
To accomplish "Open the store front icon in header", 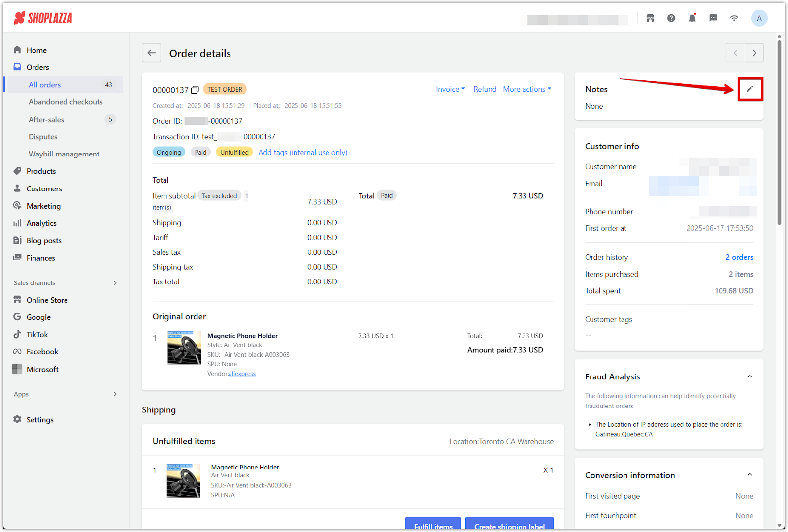I will pos(650,18).
